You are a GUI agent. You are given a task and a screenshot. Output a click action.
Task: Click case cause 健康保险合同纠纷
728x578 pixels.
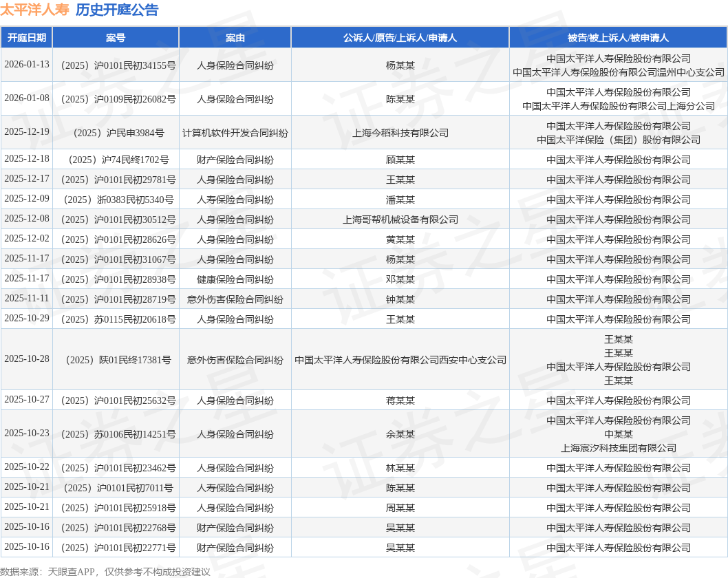point(235,279)
